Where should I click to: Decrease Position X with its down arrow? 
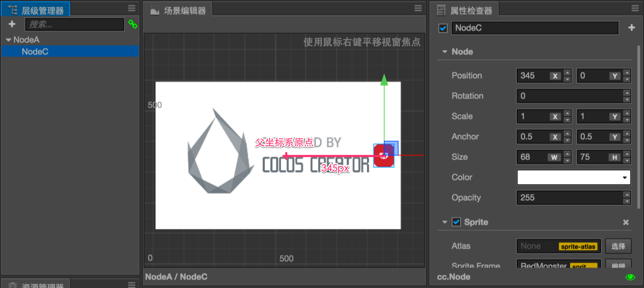point(567,79)
